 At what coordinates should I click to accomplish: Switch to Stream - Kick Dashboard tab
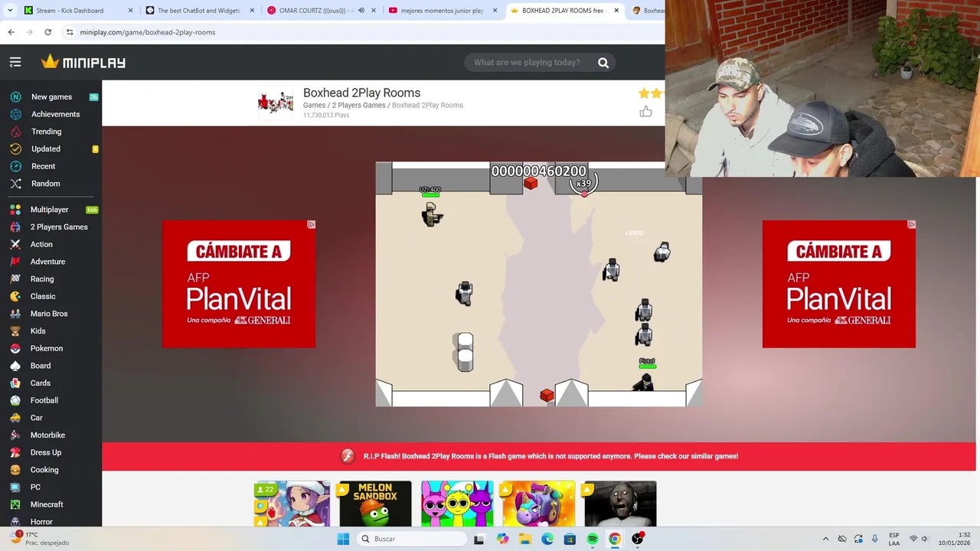point(77,11)
